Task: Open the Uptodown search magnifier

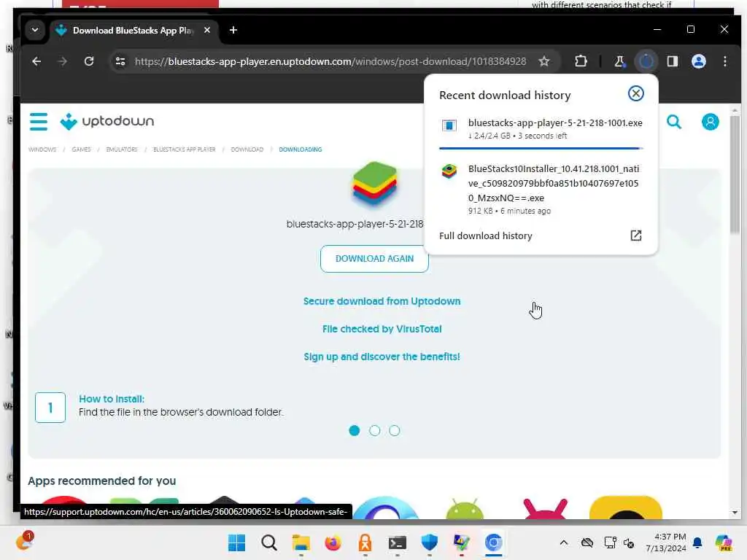Action: click(673, 122)
